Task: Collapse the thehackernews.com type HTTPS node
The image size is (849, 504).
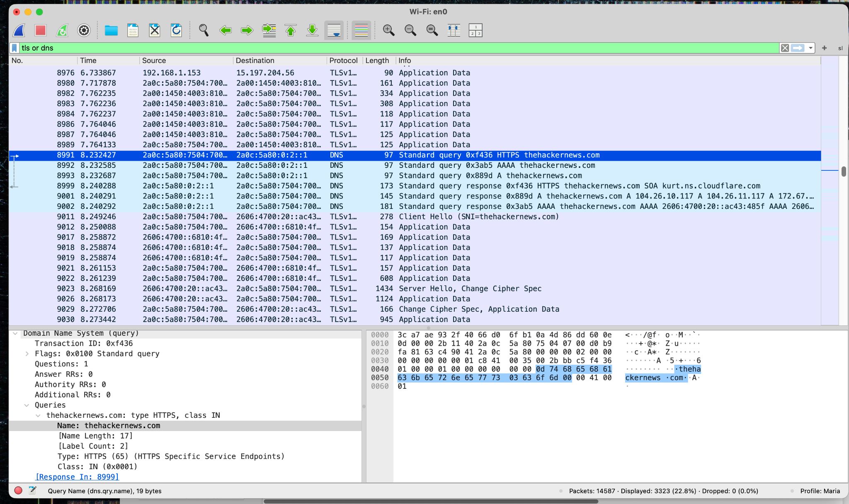Action: point(38,416)
